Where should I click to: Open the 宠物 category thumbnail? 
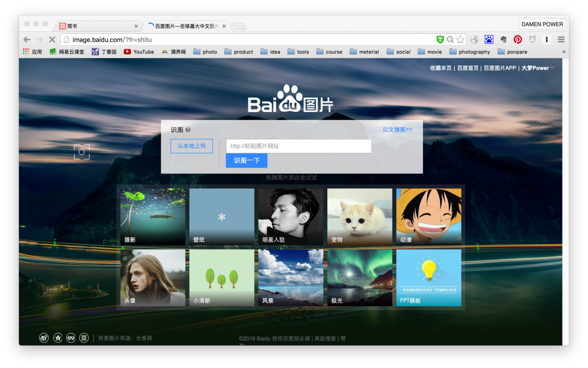click(x=360, y=217)
